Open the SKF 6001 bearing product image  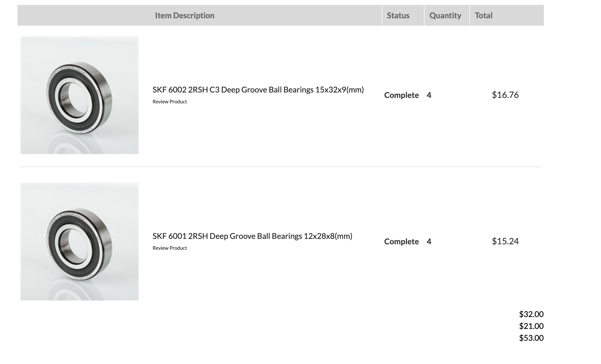pyautogui.click(x=79, y=241)
